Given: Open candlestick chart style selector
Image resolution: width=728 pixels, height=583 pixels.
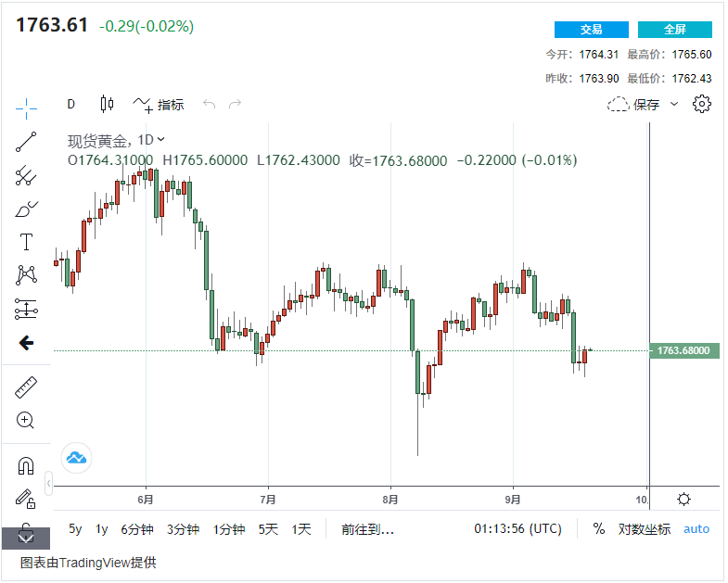Looking at the screenshot, I should pos(107,105).
